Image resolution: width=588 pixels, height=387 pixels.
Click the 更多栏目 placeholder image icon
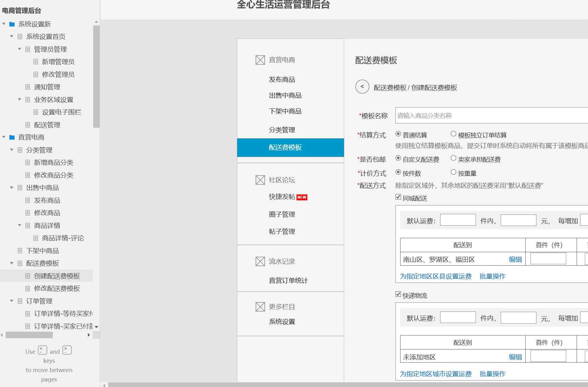(x=260, y=307)
